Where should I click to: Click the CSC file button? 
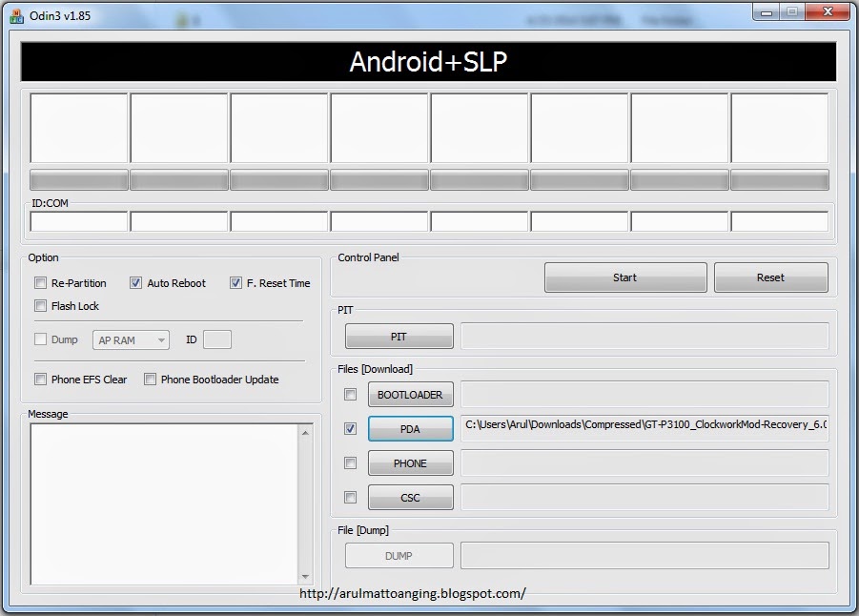(410, 497)
